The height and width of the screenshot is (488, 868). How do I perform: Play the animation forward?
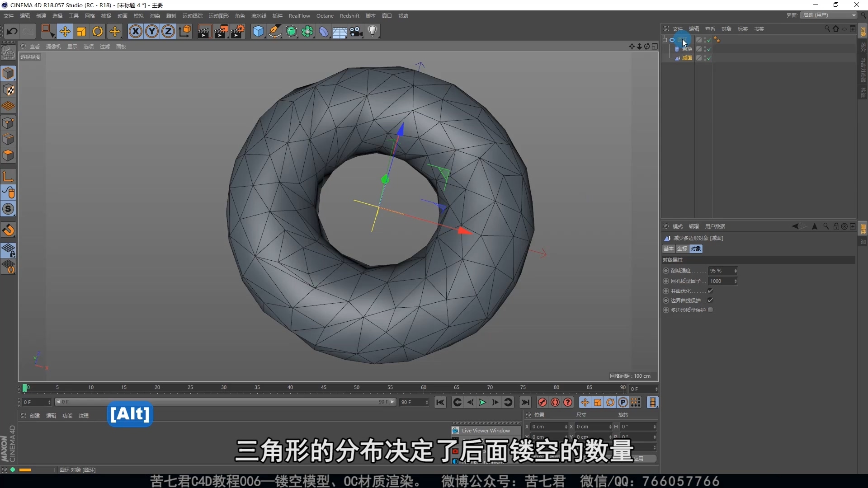[x=482, y=402]
